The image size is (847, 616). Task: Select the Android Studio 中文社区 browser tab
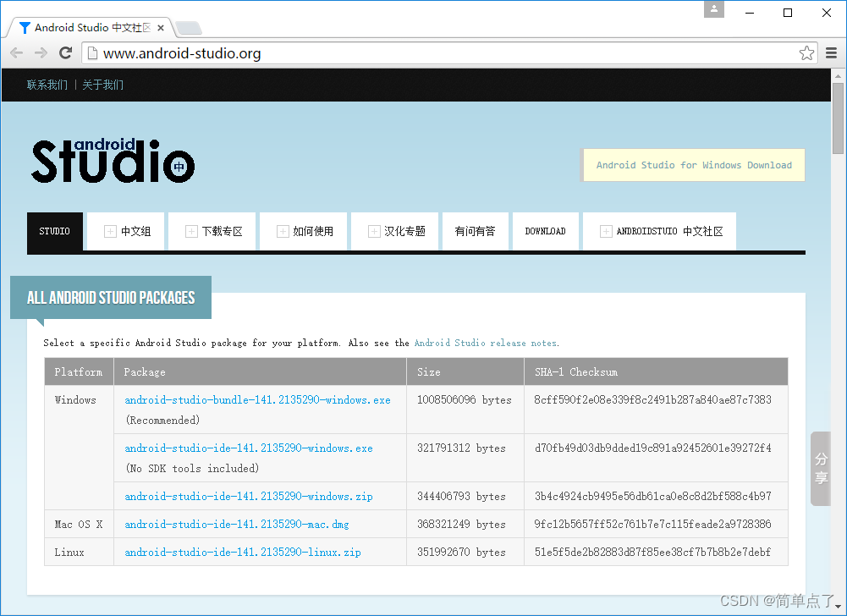(x=89, y=28)
